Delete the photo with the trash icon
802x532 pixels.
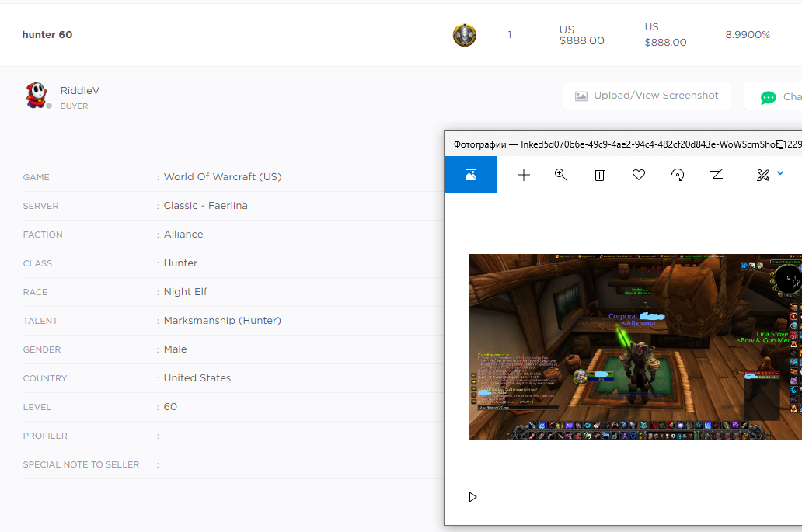(599, 175)
